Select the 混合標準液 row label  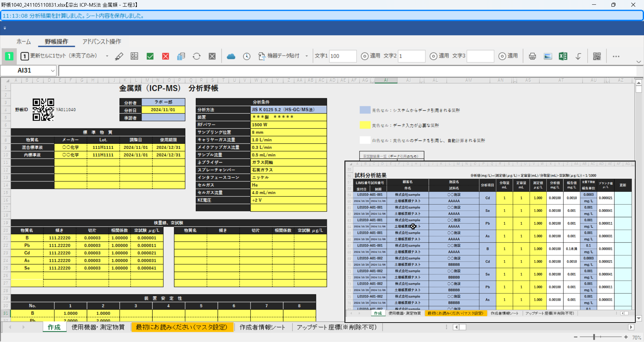[x=33, y=148]
